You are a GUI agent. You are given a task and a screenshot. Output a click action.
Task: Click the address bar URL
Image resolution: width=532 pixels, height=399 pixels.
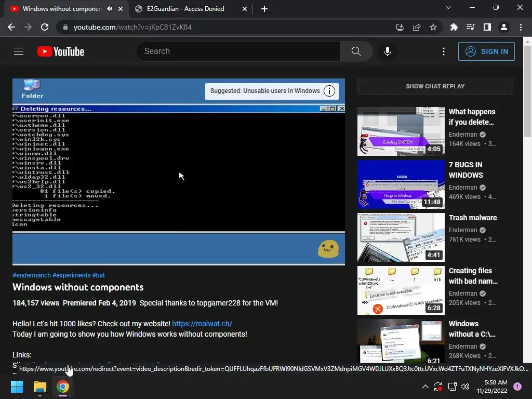132,27
